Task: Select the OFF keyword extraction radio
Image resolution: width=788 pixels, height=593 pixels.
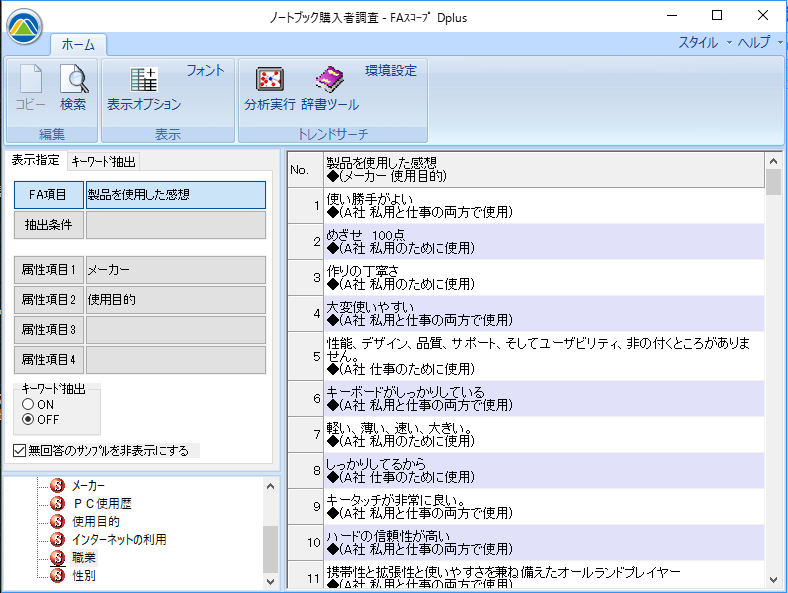Action: (x=28, y=419)
